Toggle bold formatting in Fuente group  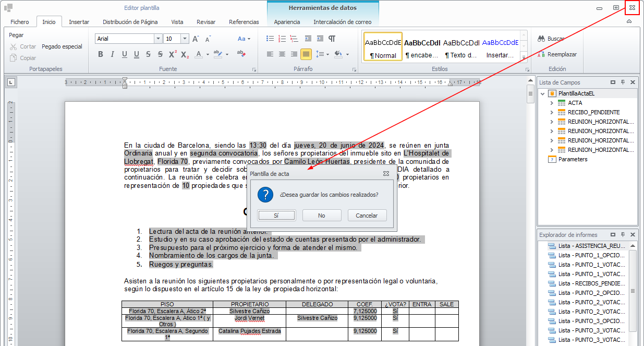pyautogui.click(x=101, y=54)
